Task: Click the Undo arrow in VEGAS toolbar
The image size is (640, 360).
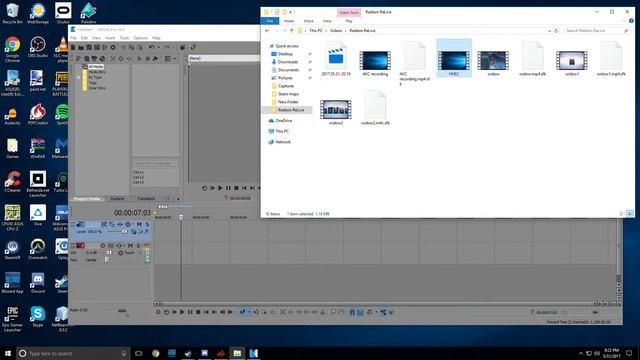Action: point(151,48)
